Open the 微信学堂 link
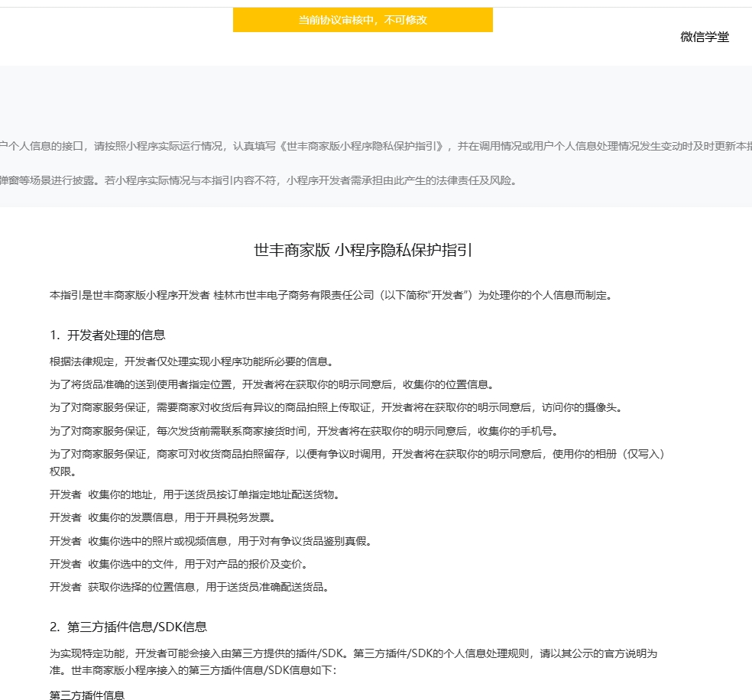 (705, 37)
